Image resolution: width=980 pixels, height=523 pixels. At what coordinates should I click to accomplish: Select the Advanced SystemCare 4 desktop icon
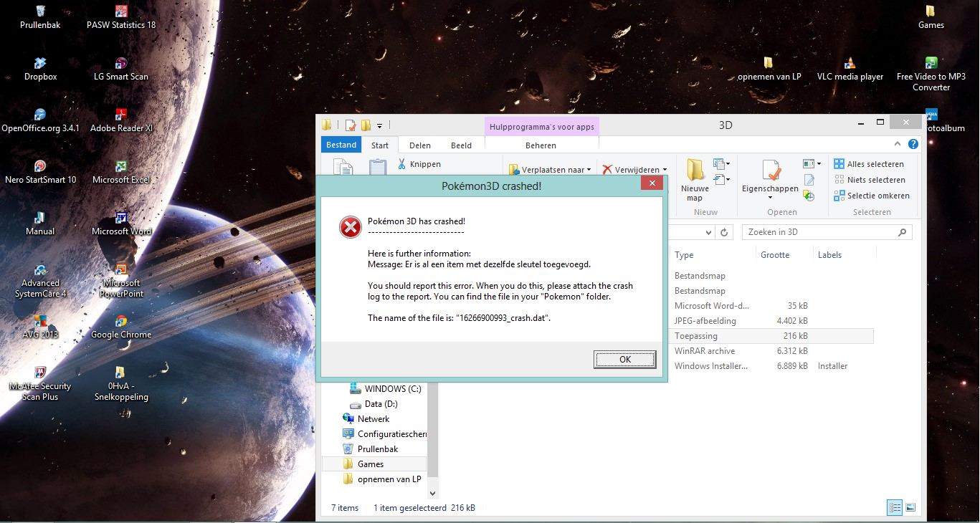point(40,280)
